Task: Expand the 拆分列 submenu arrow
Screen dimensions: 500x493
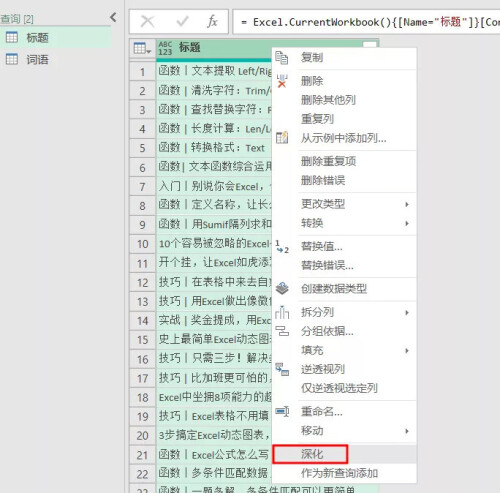Action: (x=407, y=312)
